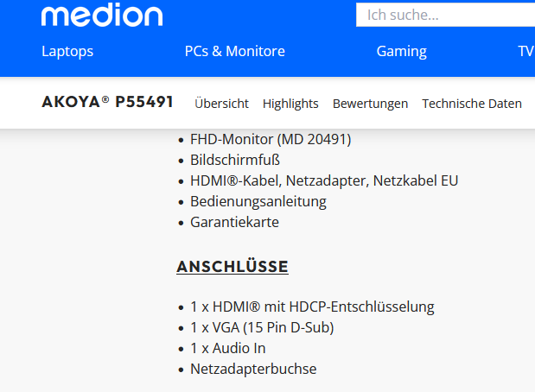This screenshot has width=535, height=392.
Task: Open the TV category in navigation
Action: click(x=525, y=52)
